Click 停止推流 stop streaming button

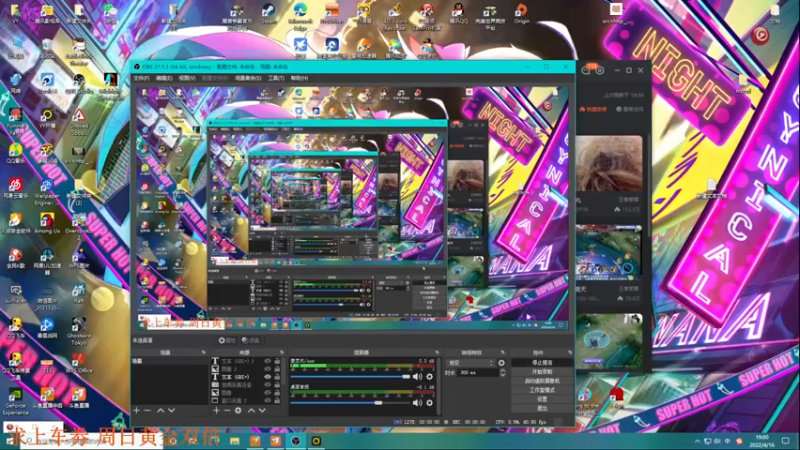[542, 363]
